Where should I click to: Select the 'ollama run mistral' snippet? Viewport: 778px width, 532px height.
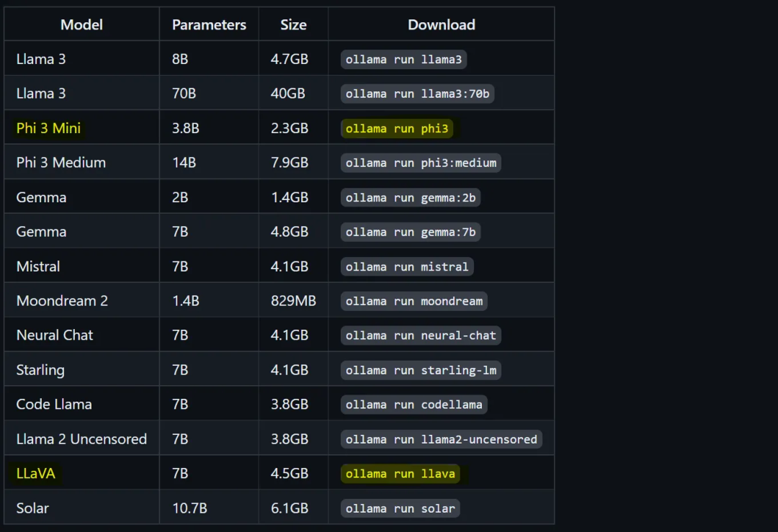point(407,267)
